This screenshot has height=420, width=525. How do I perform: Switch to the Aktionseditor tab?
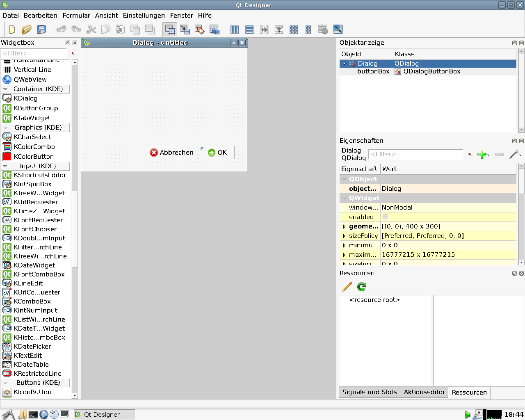[x=424, y=392]
